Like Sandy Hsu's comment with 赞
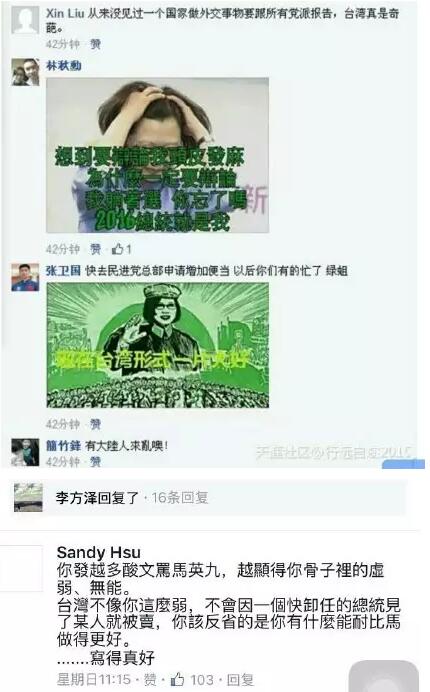430x692 pixels. (x=150, y=679)
